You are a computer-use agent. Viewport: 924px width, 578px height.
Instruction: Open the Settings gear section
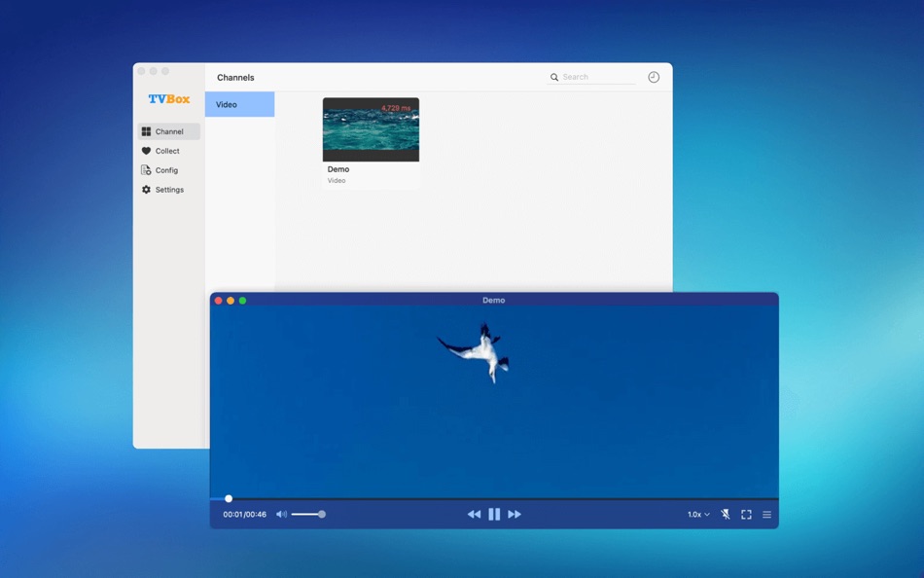click(x=168, y=190)
